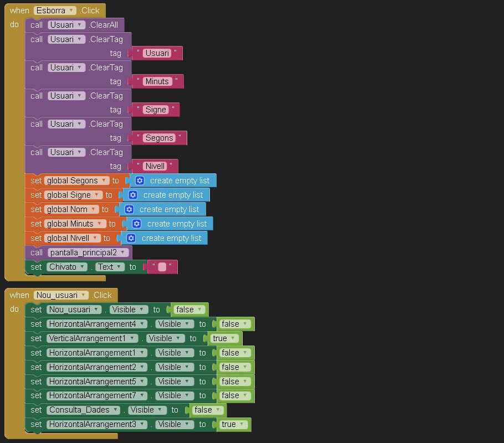Open Text property dropdown on Chivato block
Viewport: 504px width, 443px height.
pyautogui.click(x=110, y=267)
